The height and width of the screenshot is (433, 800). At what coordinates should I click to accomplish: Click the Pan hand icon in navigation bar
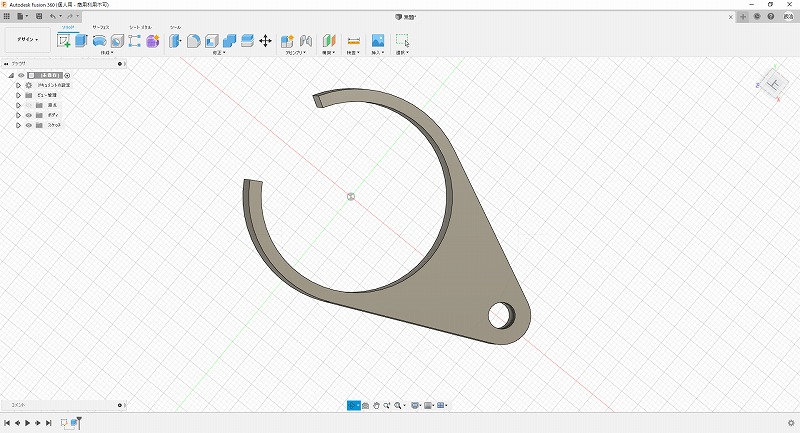click(x=377, y=405)
